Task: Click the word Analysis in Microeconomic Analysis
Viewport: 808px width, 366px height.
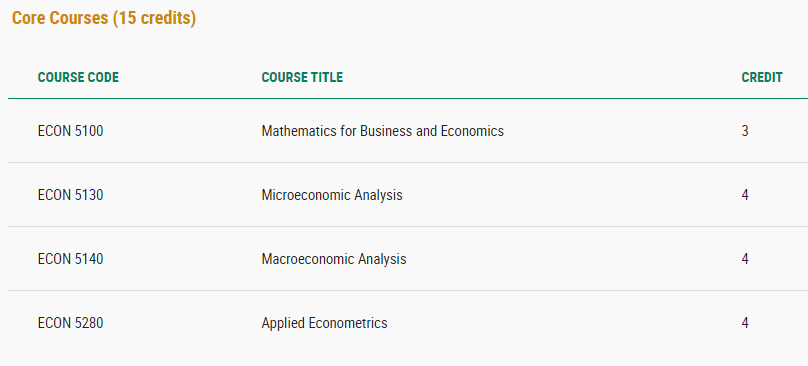Action: pos(378,195)
